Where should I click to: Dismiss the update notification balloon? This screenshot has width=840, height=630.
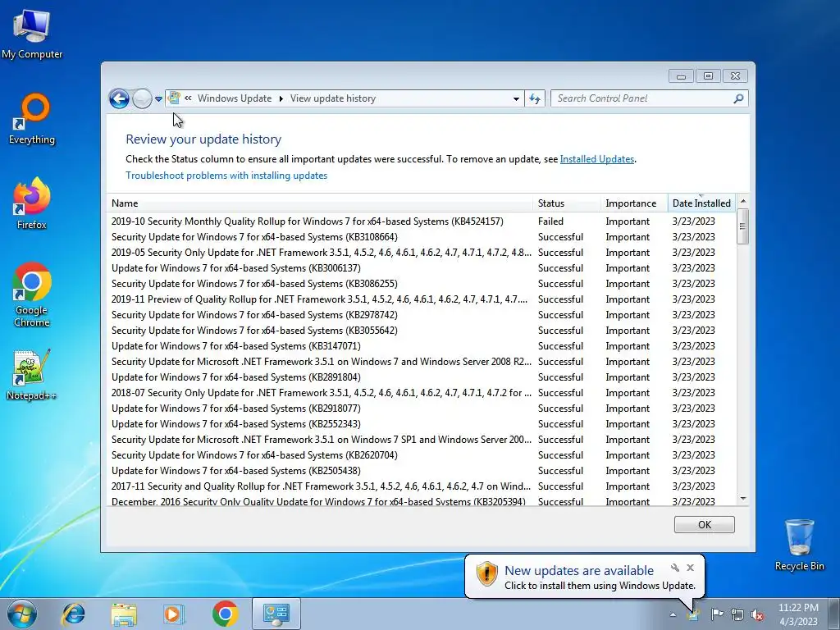coord(691,568)
